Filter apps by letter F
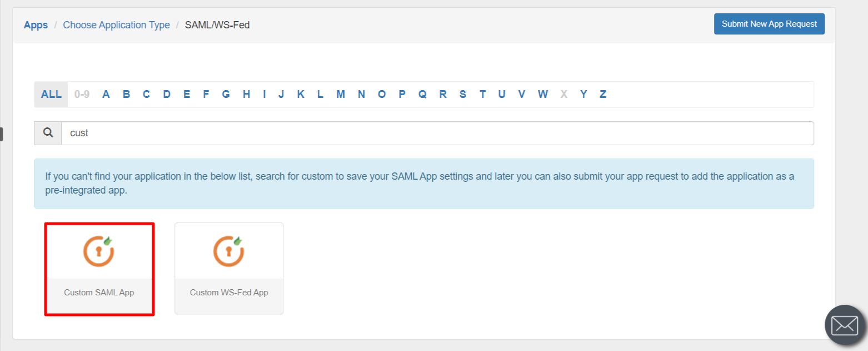The image size is (868, 351). tap(206, 94)
